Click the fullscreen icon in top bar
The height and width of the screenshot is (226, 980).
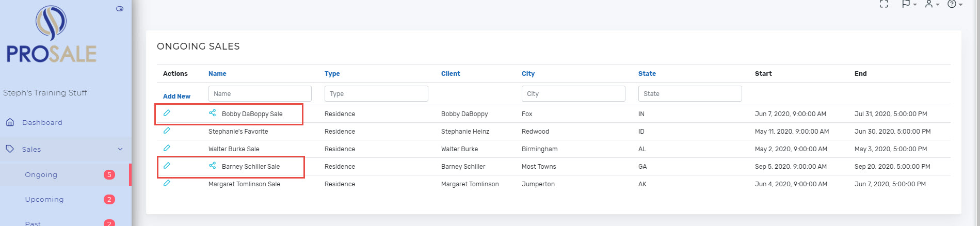tap(884, 4)
